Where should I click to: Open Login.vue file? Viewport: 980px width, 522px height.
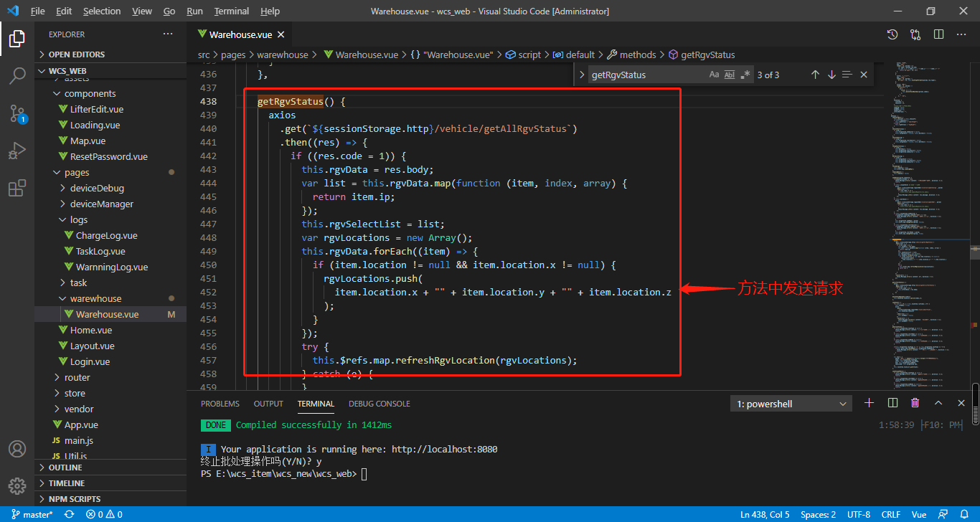pyautogui.click(x=110, y=361)
